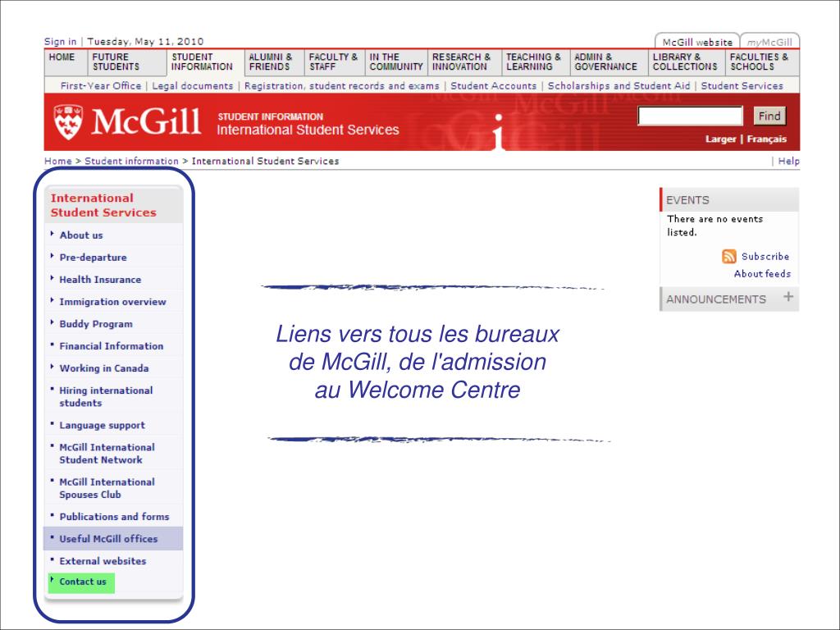Expand the Announcements section with plus icon
Screen dimensions: 840x630
[788, 297]
